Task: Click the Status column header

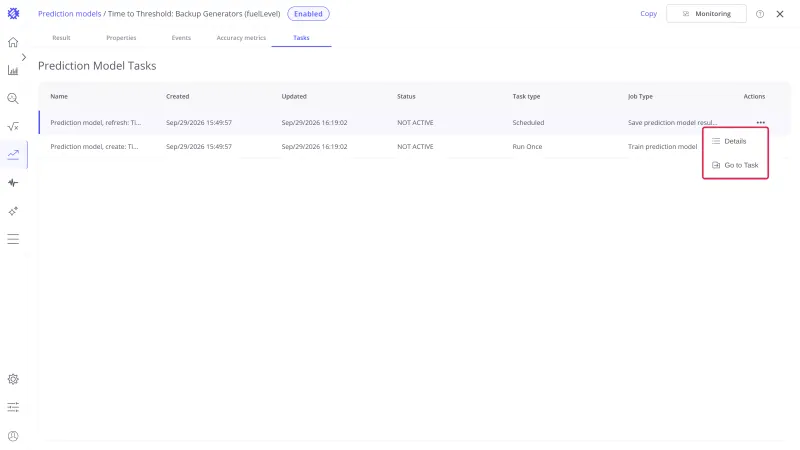Action: pyautogui.click(x=406, y=96)
